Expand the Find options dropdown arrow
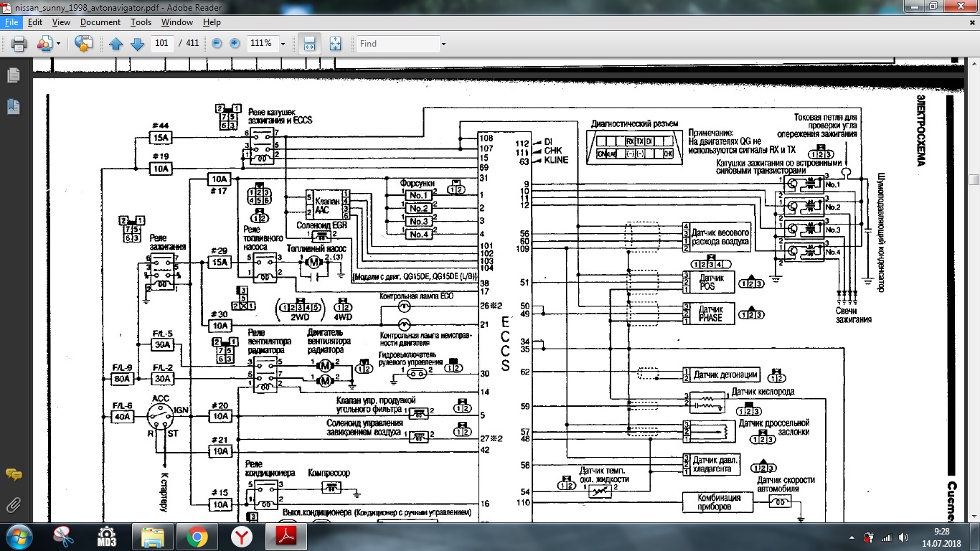The height and width of the screenshot is (551, 980). (x=443, y=44)
